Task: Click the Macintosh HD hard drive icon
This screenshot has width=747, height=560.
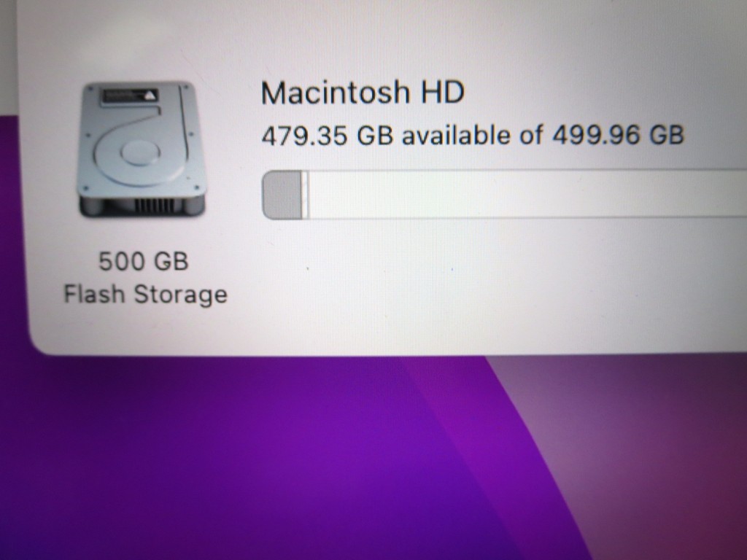Action: click(x=142, y=149)
